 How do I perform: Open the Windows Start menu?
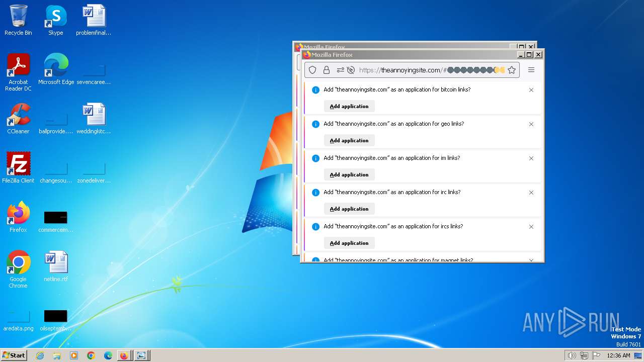pyautogui.click(x=14, y=355)
